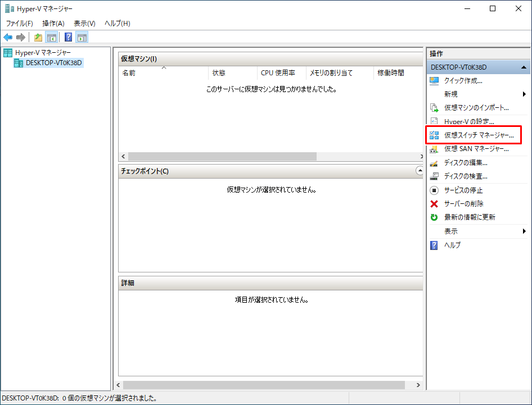Collapse the DESKTOP-VT0K38D actions section header
The image size is (532, 405).
point(524,67)
